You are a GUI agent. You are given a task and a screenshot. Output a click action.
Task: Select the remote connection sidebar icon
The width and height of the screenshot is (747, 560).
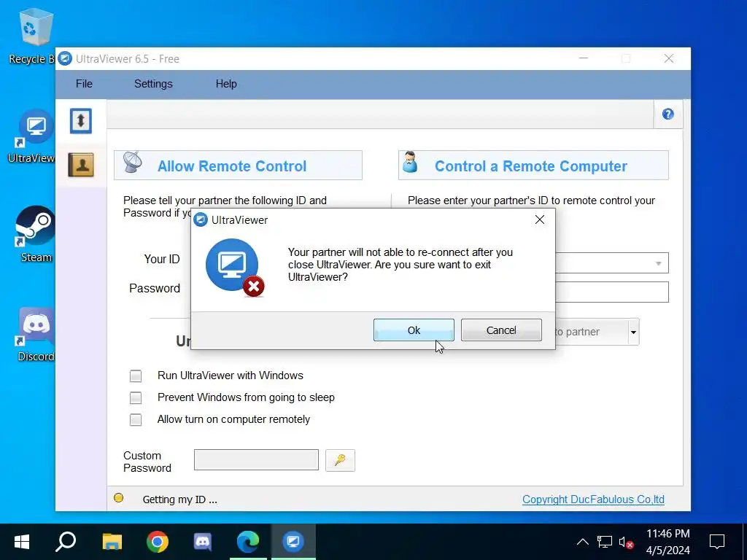click(81, 121)
